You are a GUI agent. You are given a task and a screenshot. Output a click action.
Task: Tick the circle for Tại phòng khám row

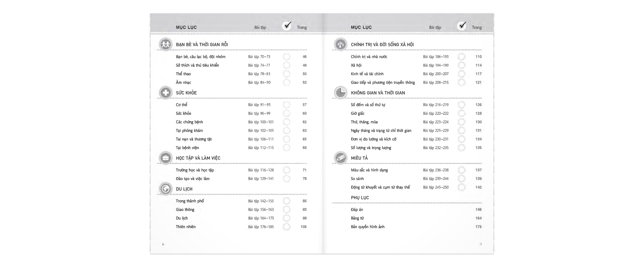pyautogui.click(x=286, y=131)
